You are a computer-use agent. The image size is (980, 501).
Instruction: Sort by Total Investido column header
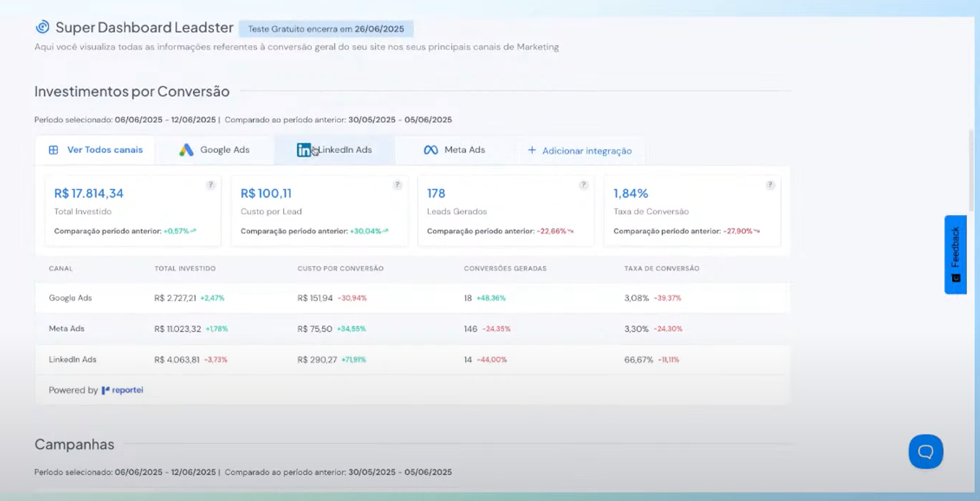tap(185, 269)
